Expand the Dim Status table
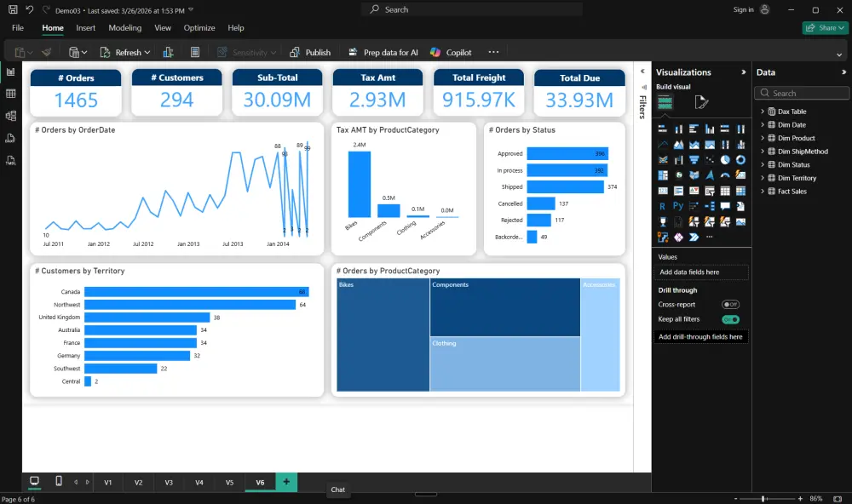Viewport: 852px width, 504px height. [x=763, y=164]
